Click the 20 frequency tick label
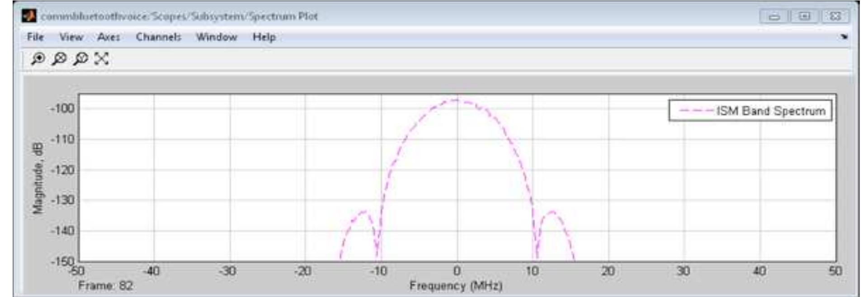Viewport: 868px width, 297px height. (x=608, y=271)
